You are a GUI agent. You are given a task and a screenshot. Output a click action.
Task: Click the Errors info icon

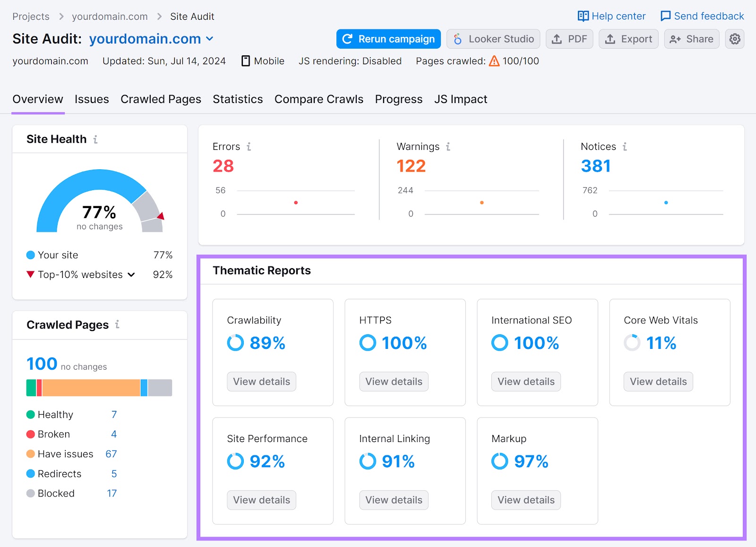249,147
